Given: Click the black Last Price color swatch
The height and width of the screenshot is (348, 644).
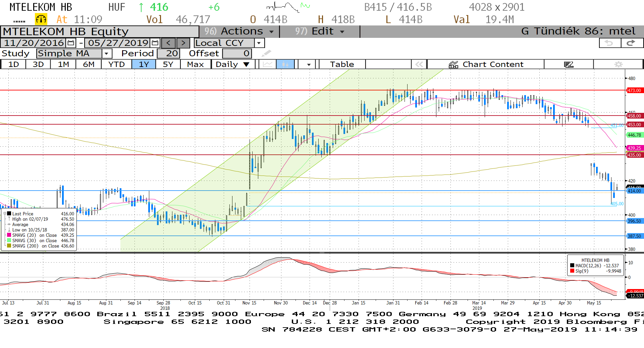Looking at the screenshot, I should tap(9, 214).
